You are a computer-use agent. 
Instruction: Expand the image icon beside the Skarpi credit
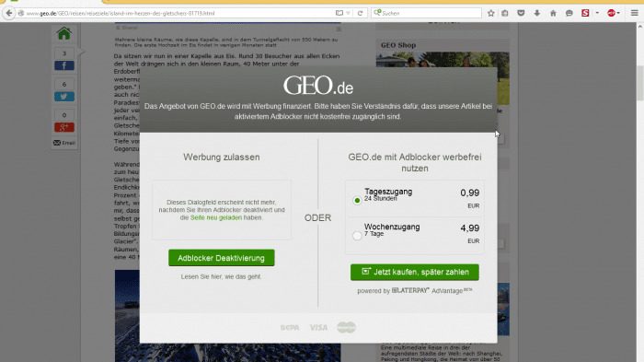pos(339,29)
